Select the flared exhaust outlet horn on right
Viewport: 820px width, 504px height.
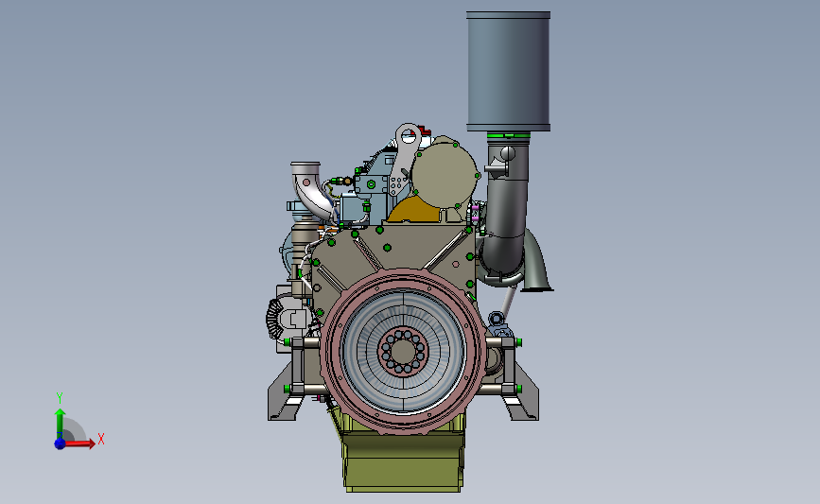(535, 261)
